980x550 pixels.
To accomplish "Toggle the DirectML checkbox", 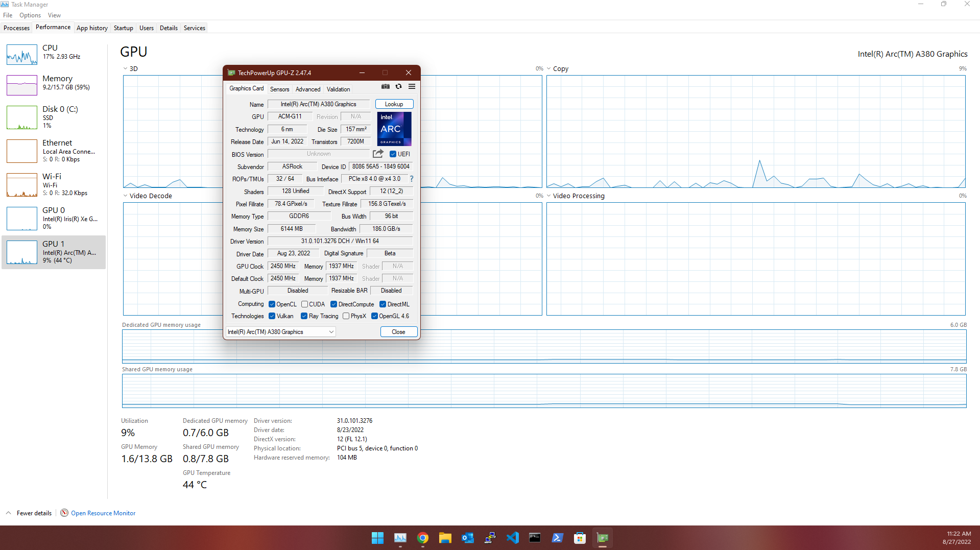I will (383, 304).
